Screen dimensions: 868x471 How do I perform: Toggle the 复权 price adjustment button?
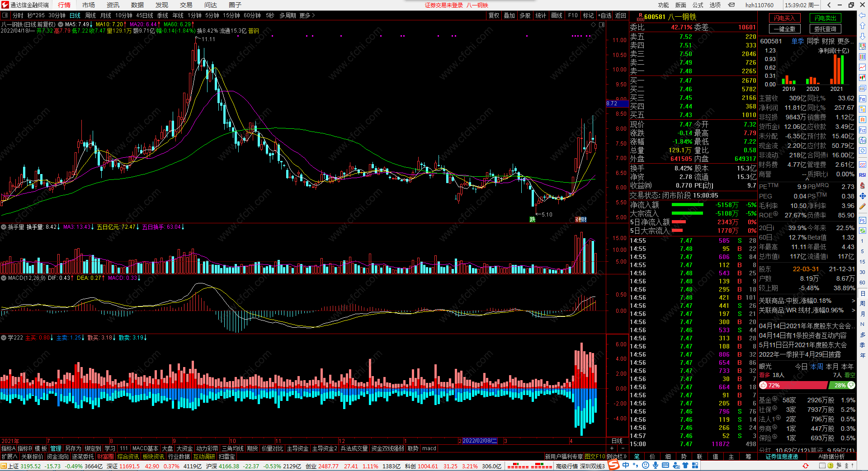[x=494, y=15]
